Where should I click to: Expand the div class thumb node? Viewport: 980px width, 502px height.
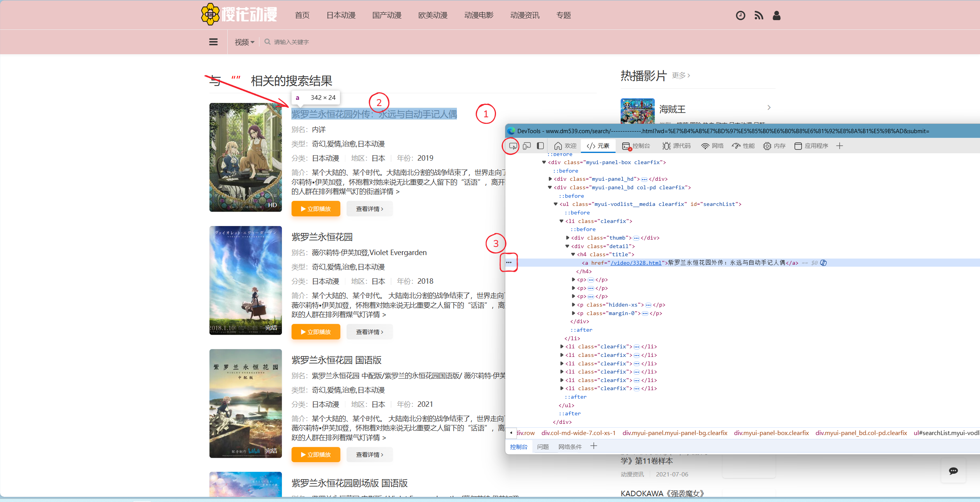[x=568, y=238]
